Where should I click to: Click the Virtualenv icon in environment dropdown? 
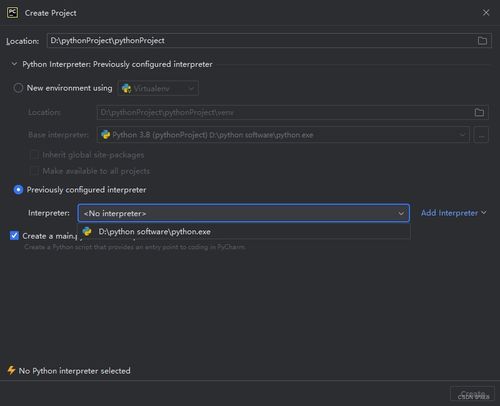[126, 88]
